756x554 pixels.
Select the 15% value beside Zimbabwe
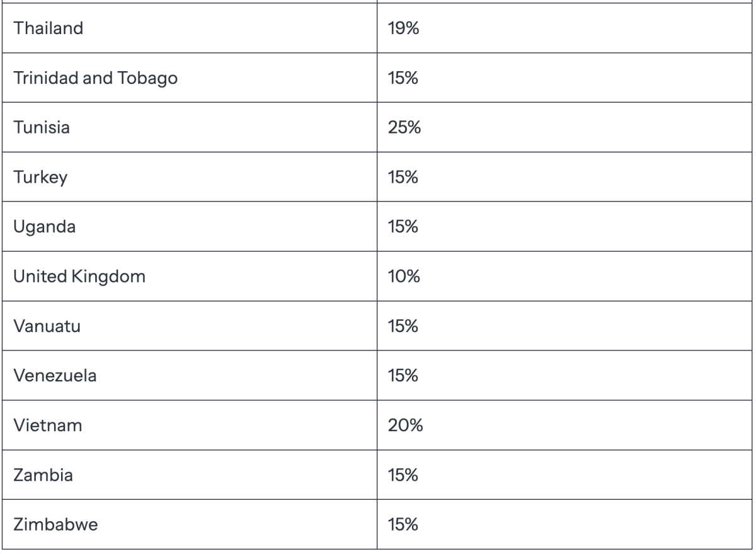click(403, 525)
